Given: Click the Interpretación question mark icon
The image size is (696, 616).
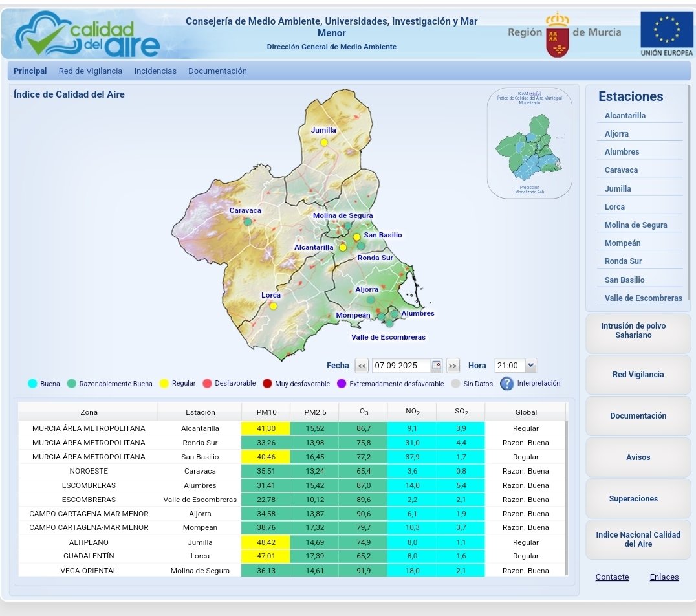Looking at the screenshot, I should [x=506, y=384].
